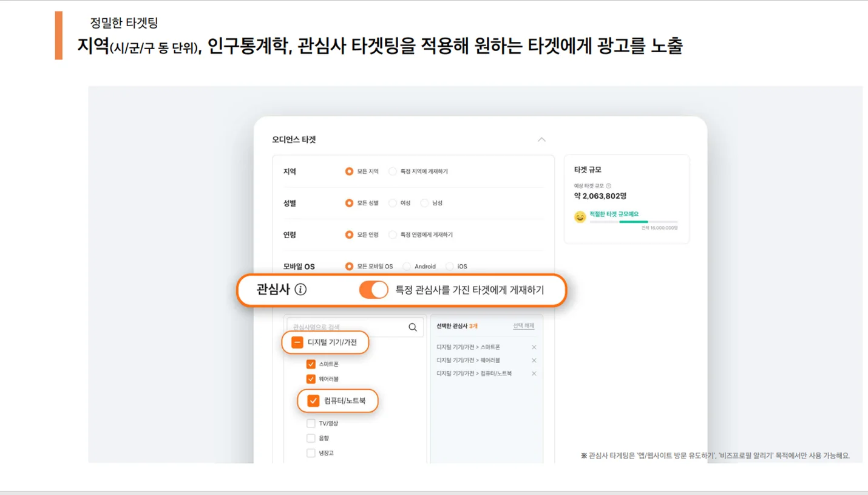The width and height of the screenshot is (868, 495).
Task: Choose the 남성 gender radio button
Action: (x=424, y=203)
